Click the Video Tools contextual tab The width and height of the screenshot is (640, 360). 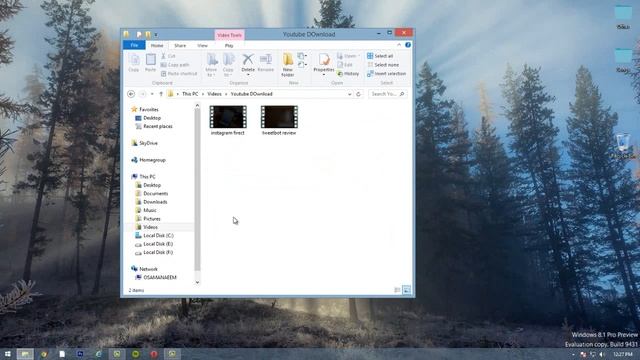[229, 35]
